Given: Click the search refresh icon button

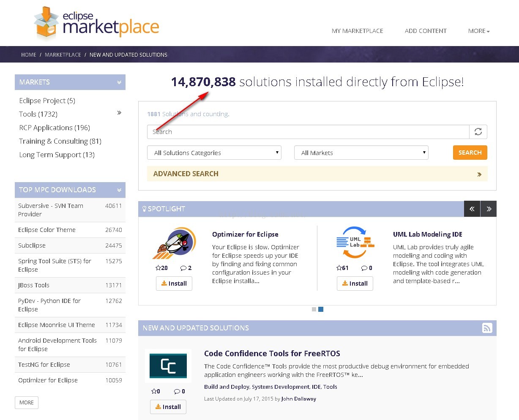Looking at the screenshot, I should pyautogui.click(x=478, y=132).
